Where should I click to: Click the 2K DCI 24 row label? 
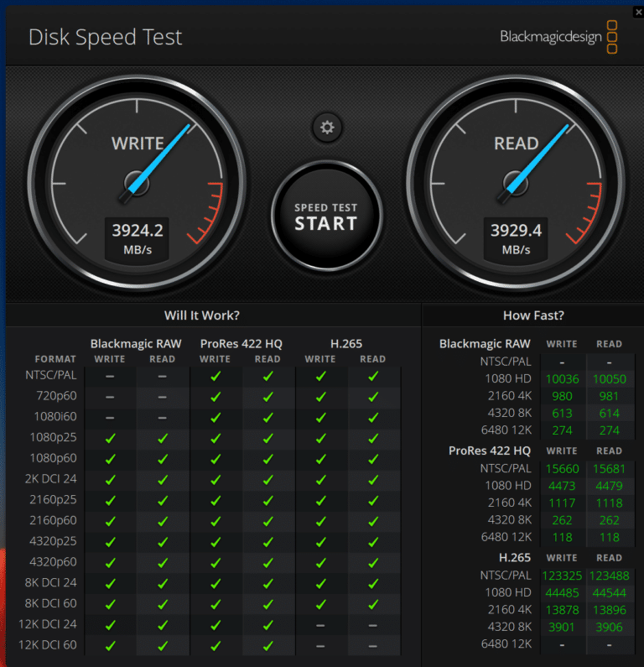click(50, 479)
